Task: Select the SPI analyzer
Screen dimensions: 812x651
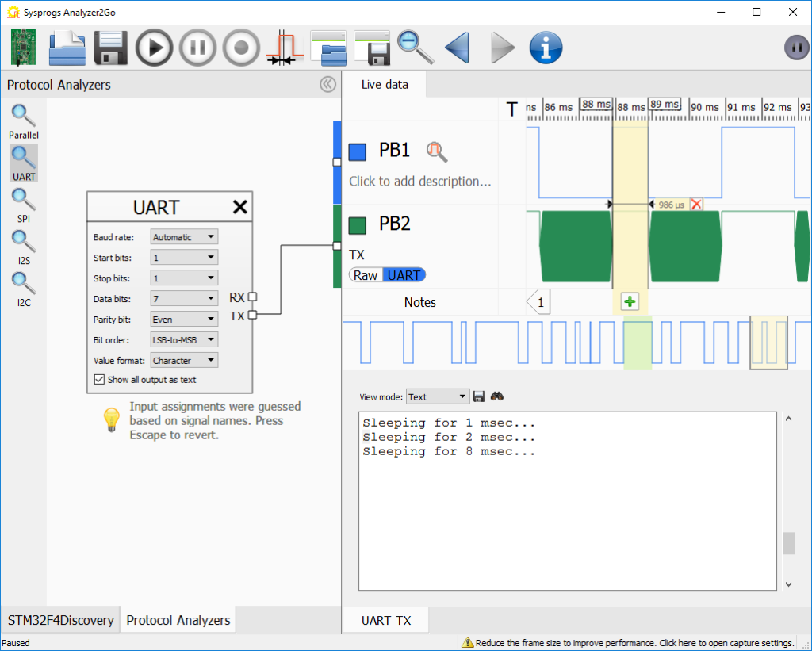Action: coord(23,205)
